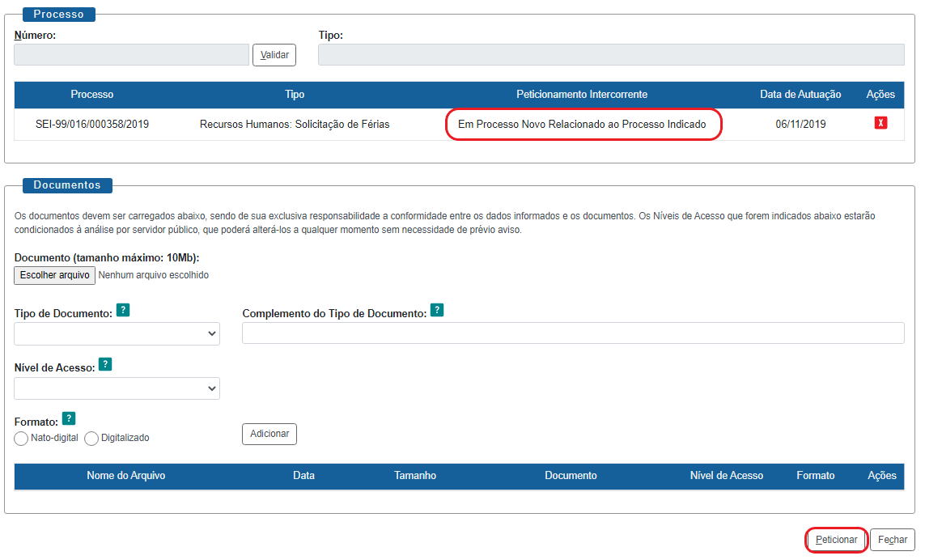Open help icon beside Nível de Acesso

(105, 364)
